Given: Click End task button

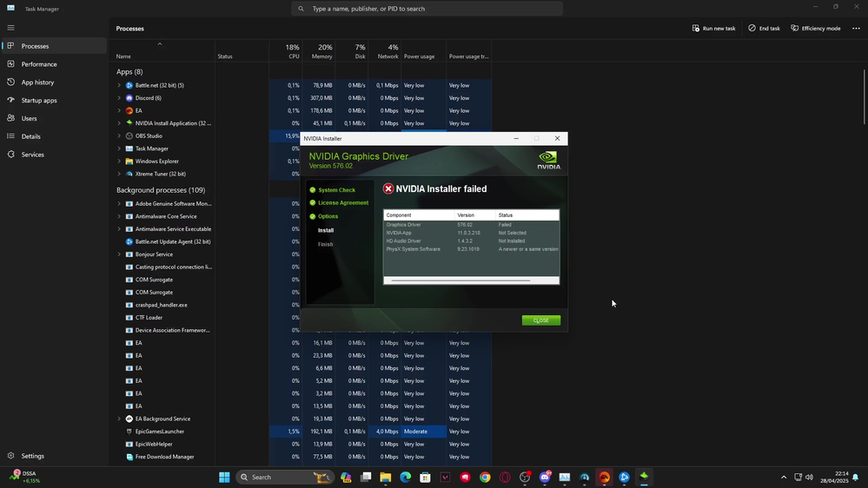Looking at the screenshot, I should [x=764, y=28].
